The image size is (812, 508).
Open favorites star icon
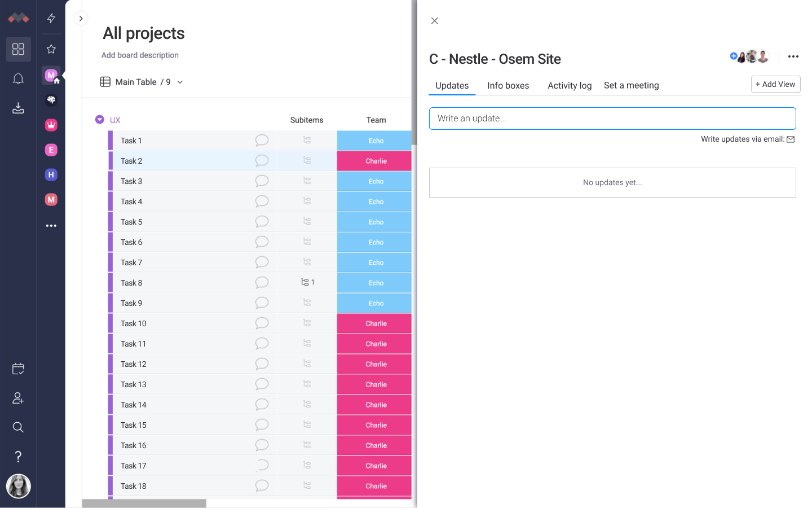51,49
